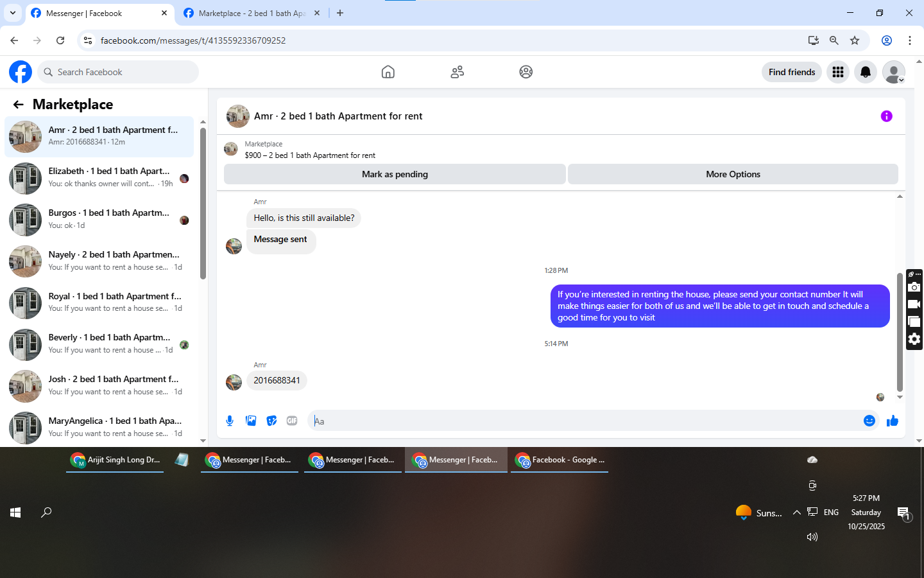Image resolution: width=924 pixels, height=578 pixels.
Task: Click the browser forward arrow
Action: (37, 40)
